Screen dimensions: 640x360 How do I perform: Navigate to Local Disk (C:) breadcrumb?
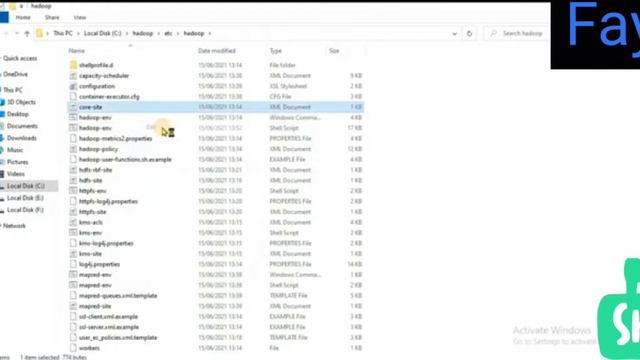102,33
